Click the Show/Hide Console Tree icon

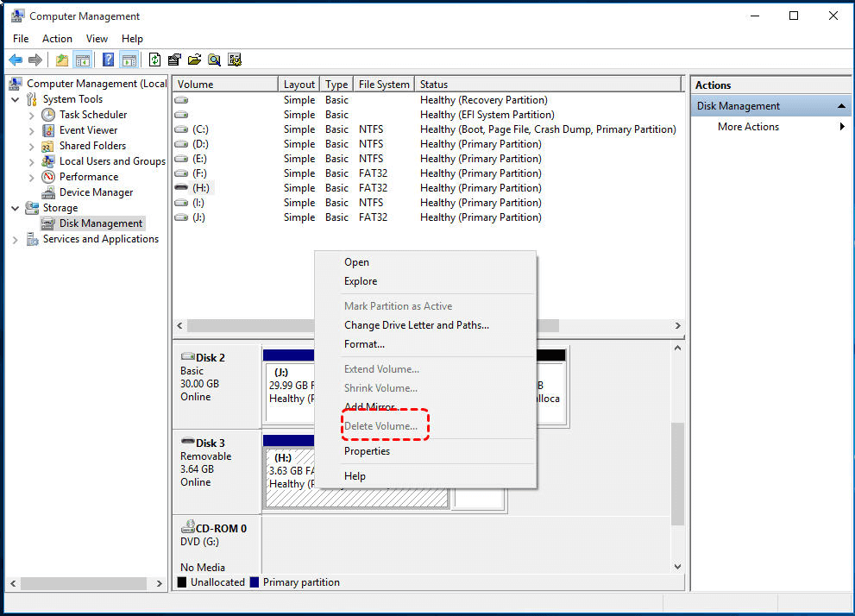[83, 60]
